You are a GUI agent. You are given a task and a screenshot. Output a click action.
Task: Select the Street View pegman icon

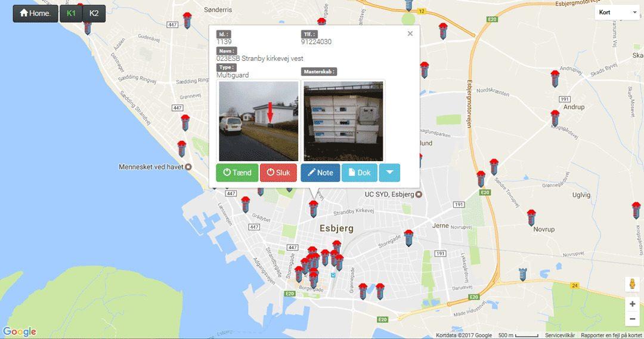point(633,284)
